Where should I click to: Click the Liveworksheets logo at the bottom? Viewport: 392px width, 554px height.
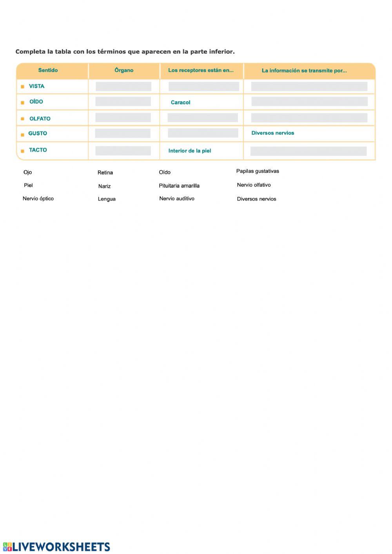click(56, 547)
